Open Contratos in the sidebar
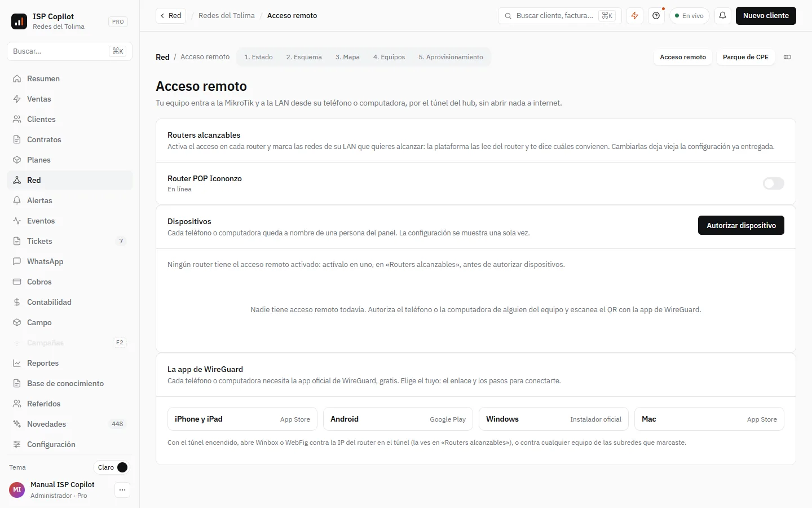 click(x=70, y=139)
